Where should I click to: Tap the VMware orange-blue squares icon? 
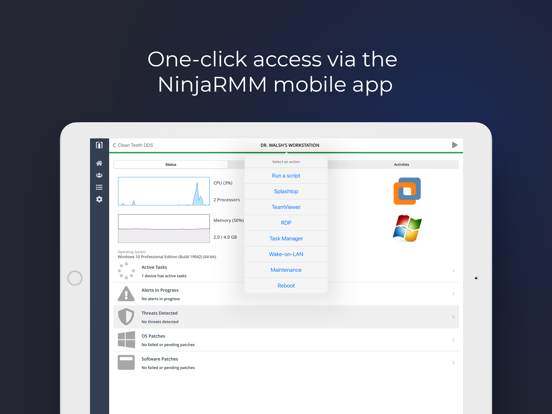(407, 191)
